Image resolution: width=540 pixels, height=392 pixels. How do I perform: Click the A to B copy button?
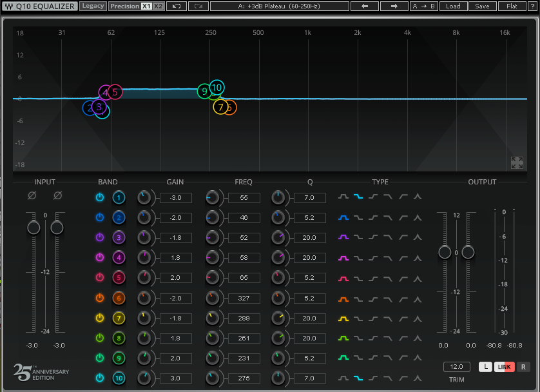[423, 6]
